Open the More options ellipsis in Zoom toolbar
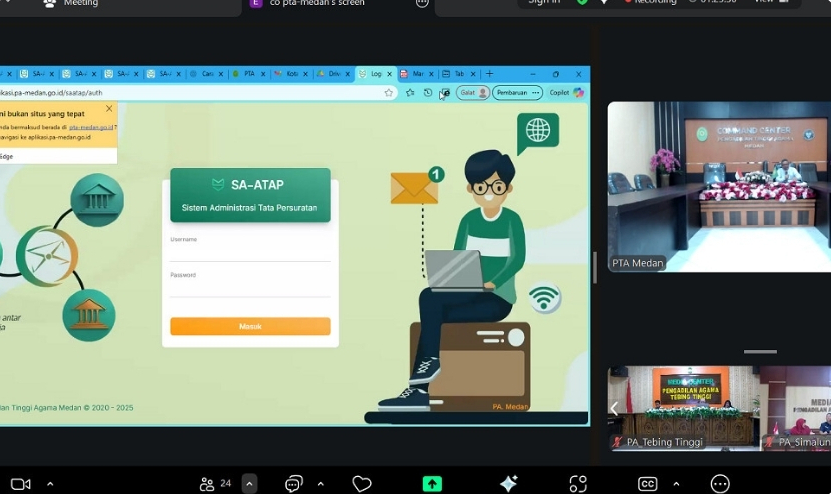The width and height of the screenshot is (831, 494). [x=720, y=483]
